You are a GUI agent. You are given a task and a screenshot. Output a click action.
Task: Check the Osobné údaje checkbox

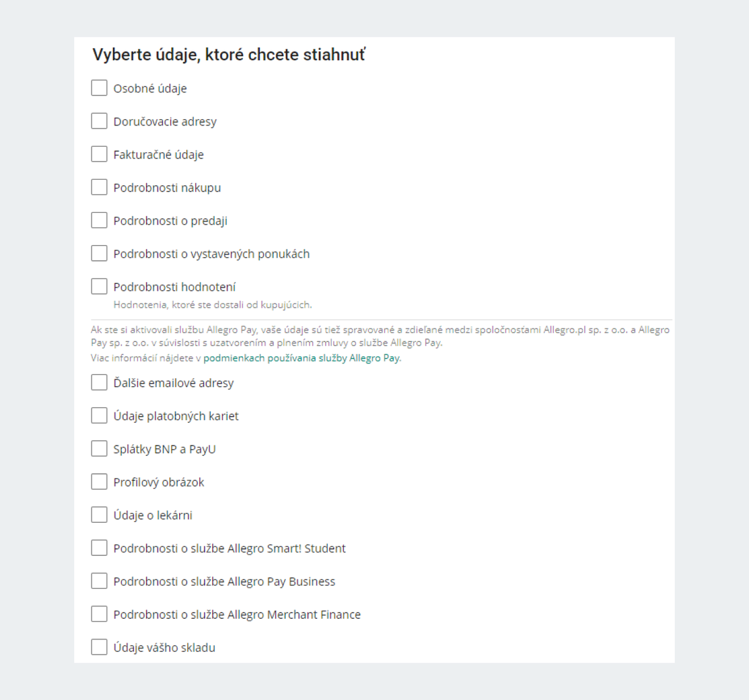tap(99, 88)
